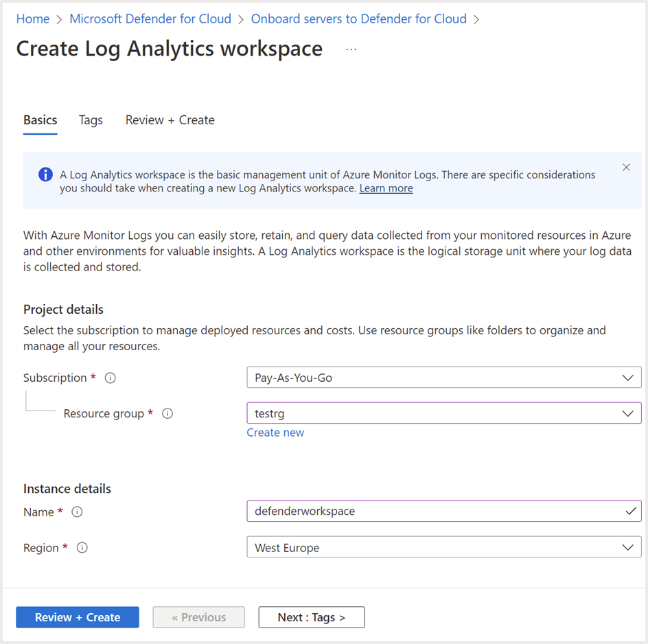
Task: Navigate to Microsoft Defender for Cloud breadcrumb
Action: click(150, 19)
